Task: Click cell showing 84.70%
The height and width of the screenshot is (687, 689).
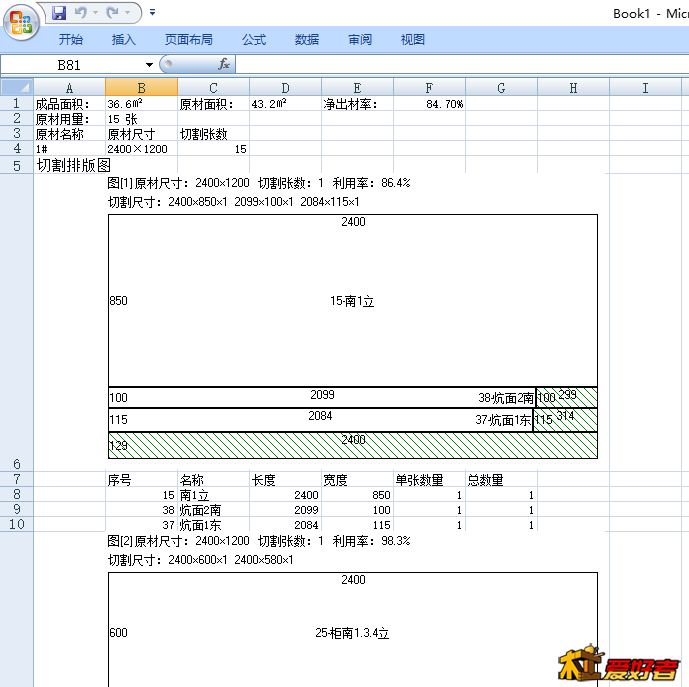Action: tap(429, 104)
